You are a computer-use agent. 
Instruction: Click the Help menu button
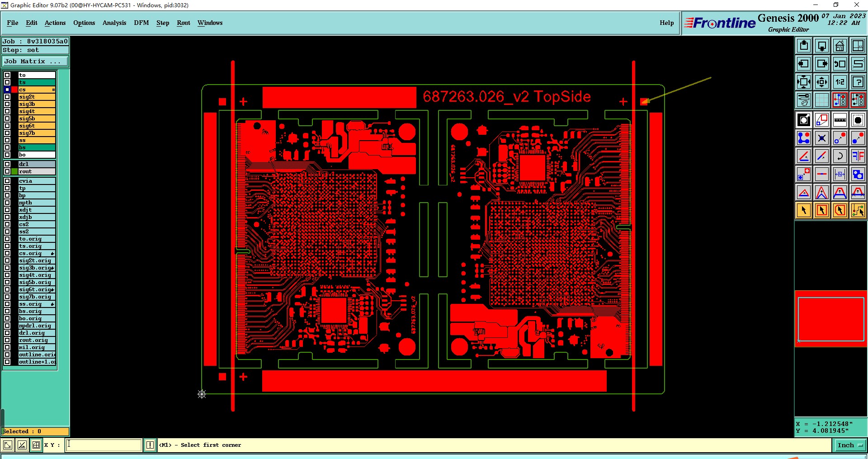(x=666, y=23)
